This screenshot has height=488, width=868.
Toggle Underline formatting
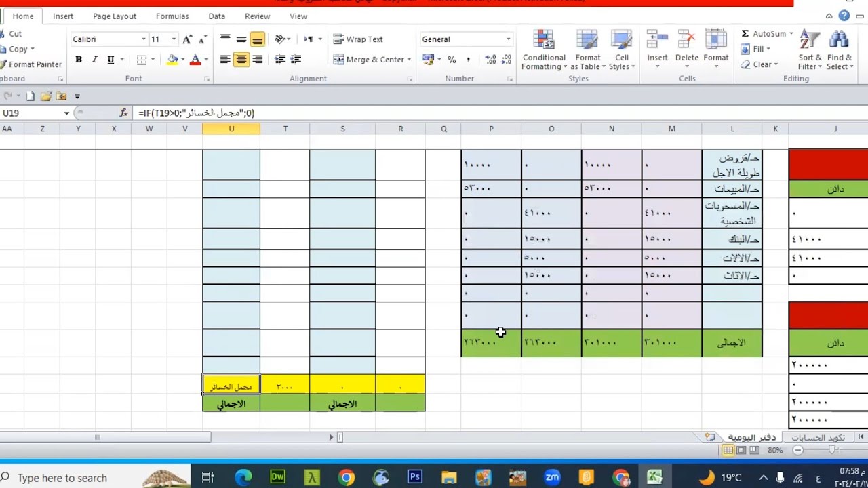[111, 60]
